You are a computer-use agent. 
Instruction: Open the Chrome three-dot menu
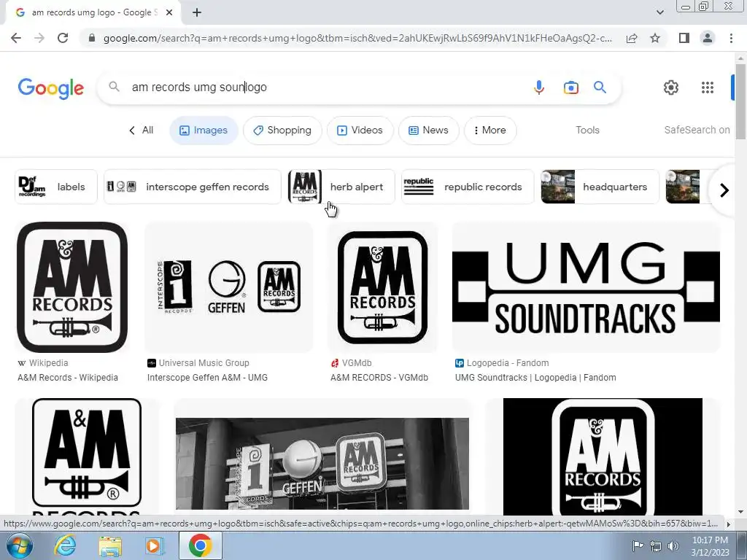click(731, 38)
